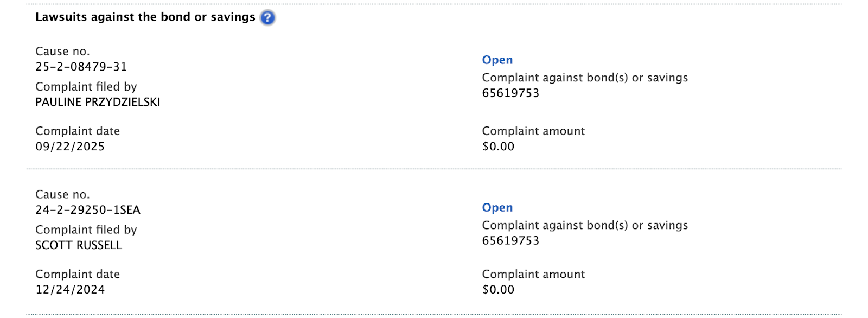
Task: Click the complaint date 09/22/2025
Action: (70, 147)
